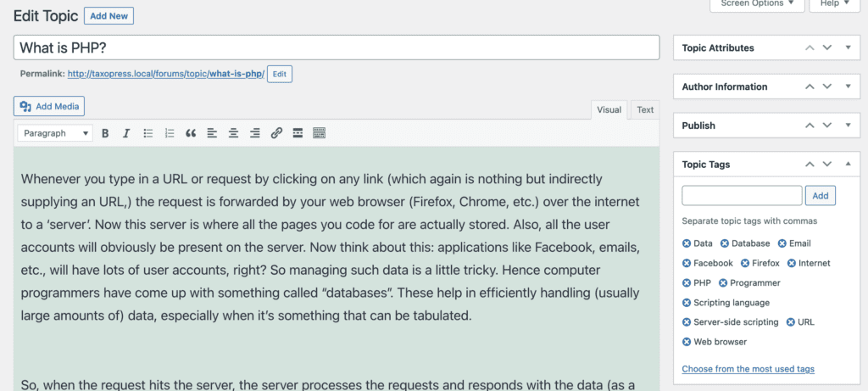Toggle the toolbar kitchen sink

tap(319, 133)
